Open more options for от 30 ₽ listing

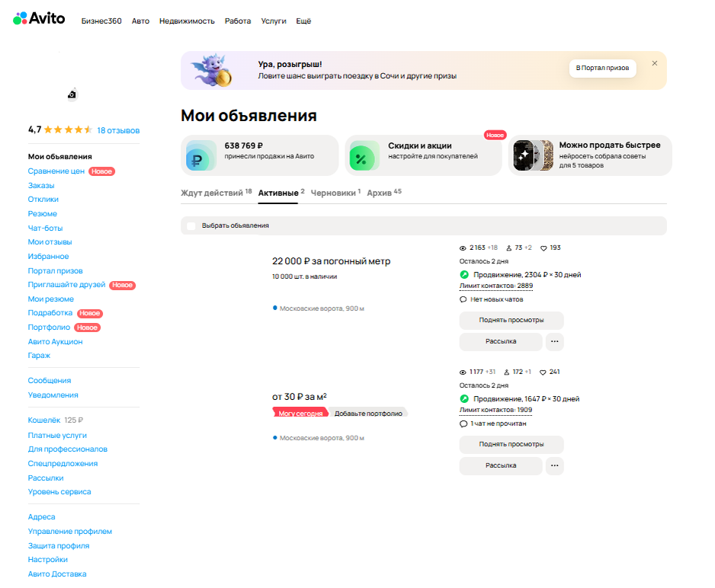click(554, 465)
